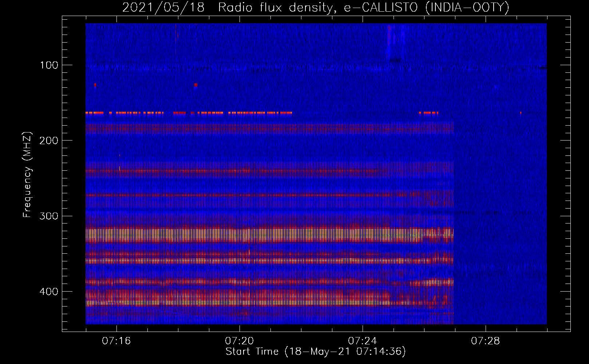
Task: Click the plot title '2021/05/18 Radio flux density'
Action: 315,8
